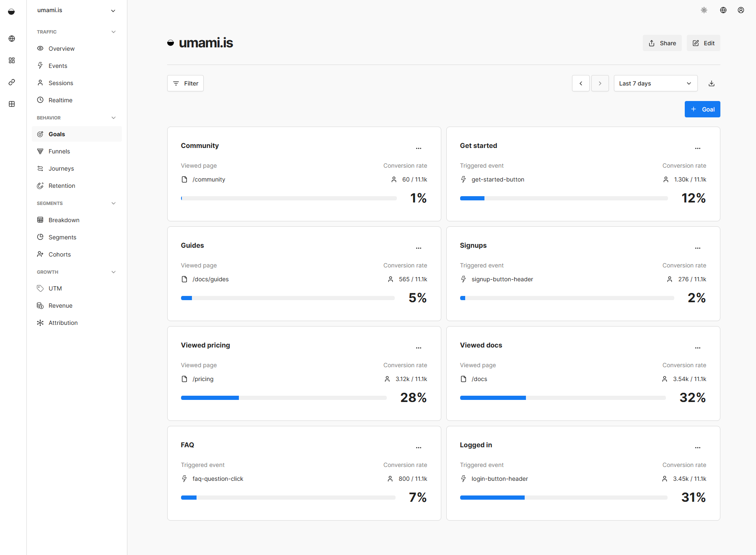This screenshot has height=555, width=756.
Task: Open the Community goal options menu
Action: point(418,148)
